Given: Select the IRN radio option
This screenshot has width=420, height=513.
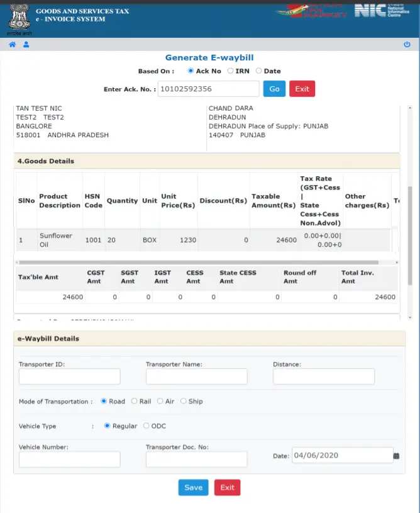Looking at the screenshot, I should pos(230,71).
